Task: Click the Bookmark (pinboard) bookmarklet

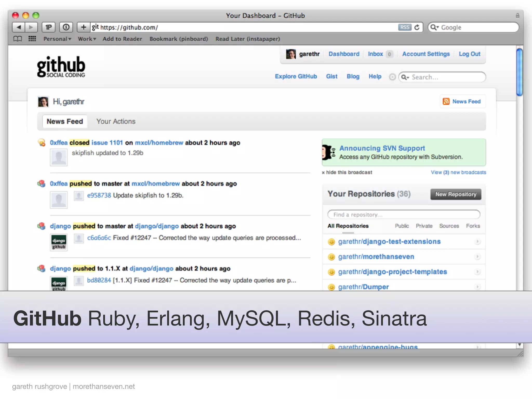Action: 179,39
